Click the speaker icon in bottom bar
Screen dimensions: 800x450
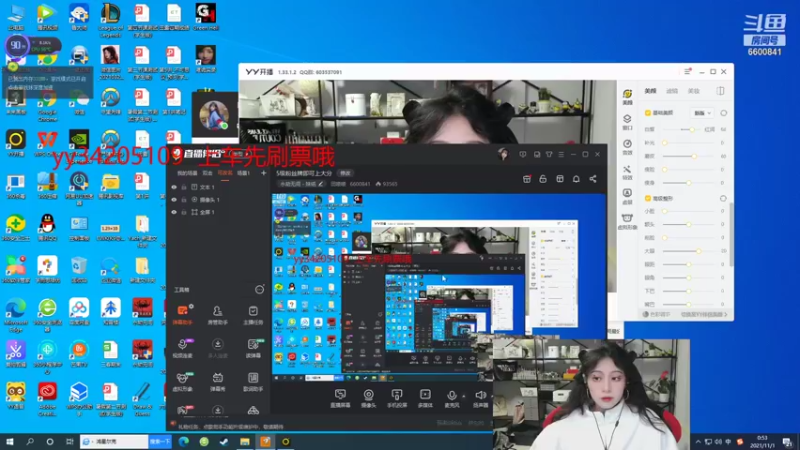480,395
